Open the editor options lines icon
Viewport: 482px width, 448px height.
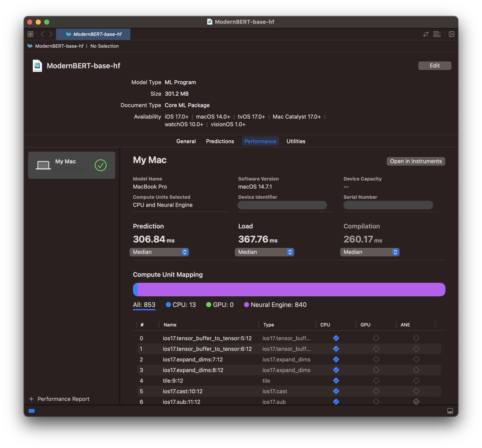coord(437,34)
